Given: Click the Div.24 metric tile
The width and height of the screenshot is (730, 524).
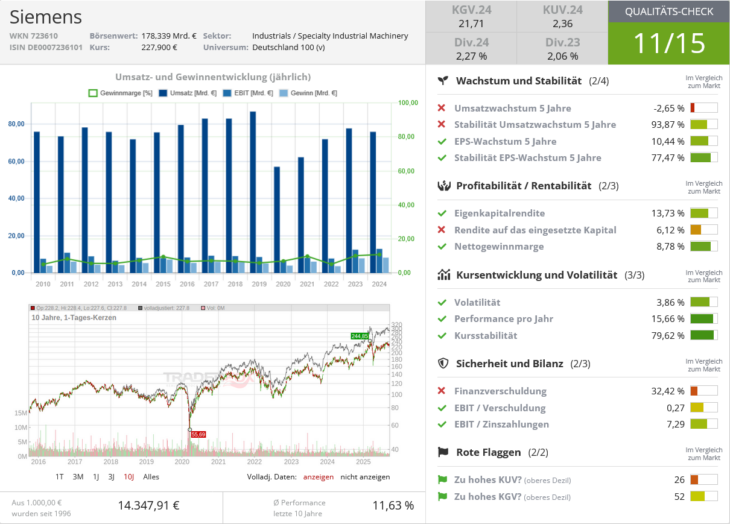Looking at the screenshot, I should [471, 49].
